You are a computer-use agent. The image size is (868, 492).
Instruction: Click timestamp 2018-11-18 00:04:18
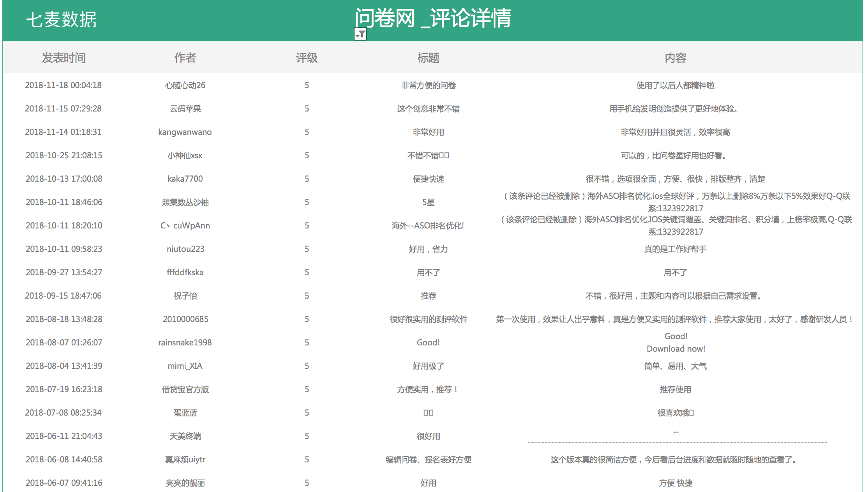tap(64, 85)
